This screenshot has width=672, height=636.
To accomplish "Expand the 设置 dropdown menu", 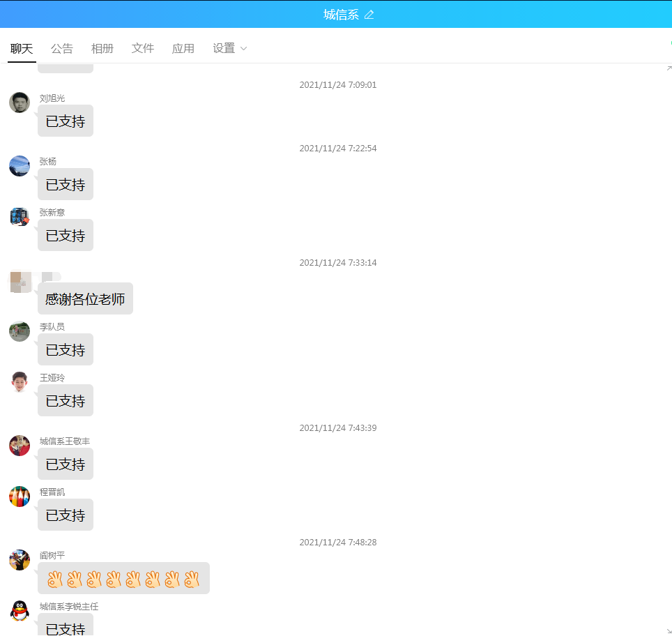I will click(230, 48).
